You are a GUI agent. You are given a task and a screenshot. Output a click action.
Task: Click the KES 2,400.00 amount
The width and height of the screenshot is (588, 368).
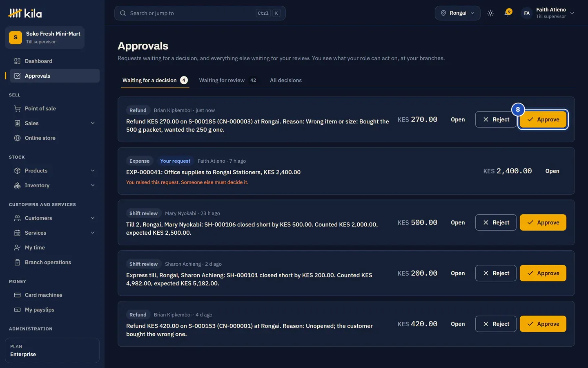click(x=508, y=171)
